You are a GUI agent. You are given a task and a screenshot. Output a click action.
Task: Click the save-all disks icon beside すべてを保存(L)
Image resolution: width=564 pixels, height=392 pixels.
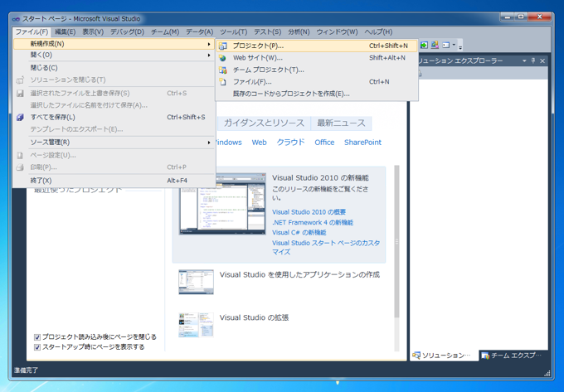pos(20,117)
